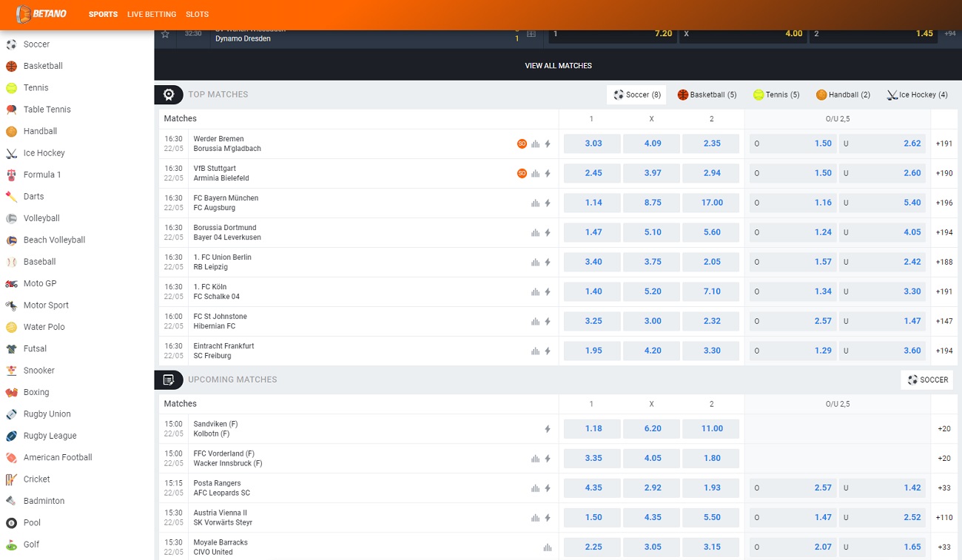This screenshot has height=560, width=962.
Task: Open stats icon for Moyale Barracks match
Action: pos(548,547)
